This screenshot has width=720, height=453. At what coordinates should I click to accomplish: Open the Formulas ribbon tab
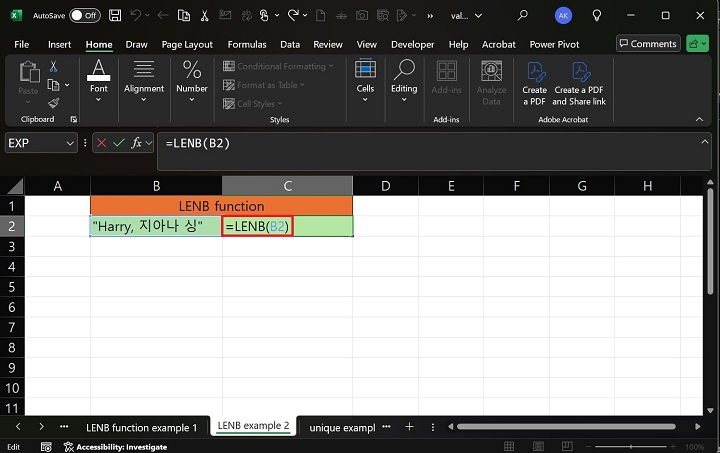click(246, 44)
